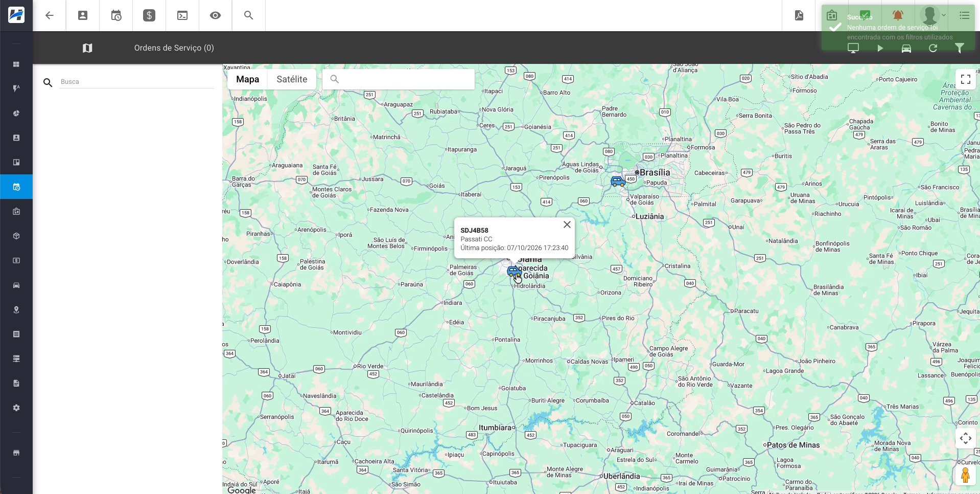Switch to Satélite map view
980x494 pixels.
point(292,79)
